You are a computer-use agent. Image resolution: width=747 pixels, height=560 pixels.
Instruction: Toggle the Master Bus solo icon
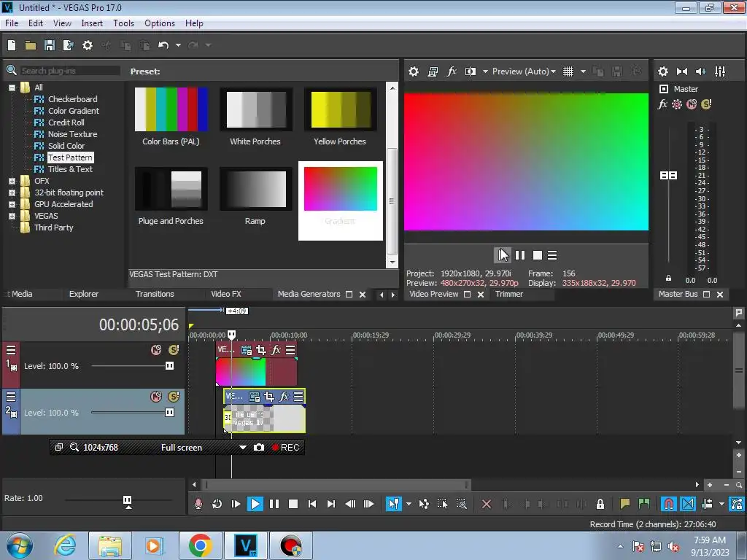point(706,104)
